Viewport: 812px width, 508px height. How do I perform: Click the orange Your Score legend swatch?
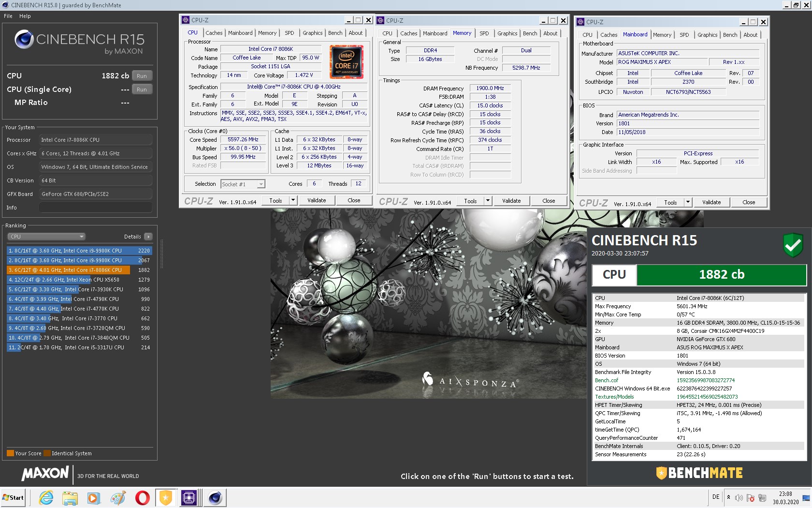pyautogui.click(x=10, y=453)
